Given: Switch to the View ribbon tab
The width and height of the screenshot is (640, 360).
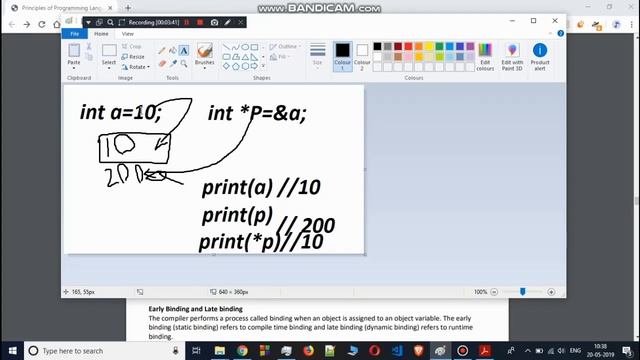Looking at the screenshot, I should click(127, 34).
